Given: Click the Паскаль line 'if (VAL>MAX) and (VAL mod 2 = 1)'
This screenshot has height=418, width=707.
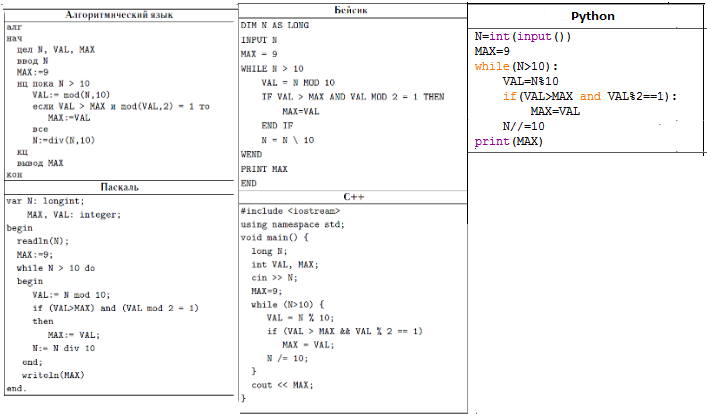Looking at the screenshot, I should click(x=115, y=308).
